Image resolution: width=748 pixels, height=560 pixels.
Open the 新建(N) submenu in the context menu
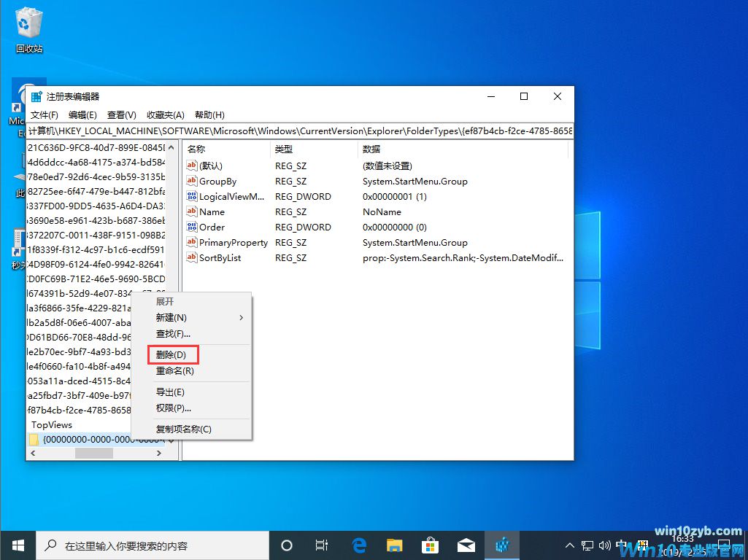point(172,318)
